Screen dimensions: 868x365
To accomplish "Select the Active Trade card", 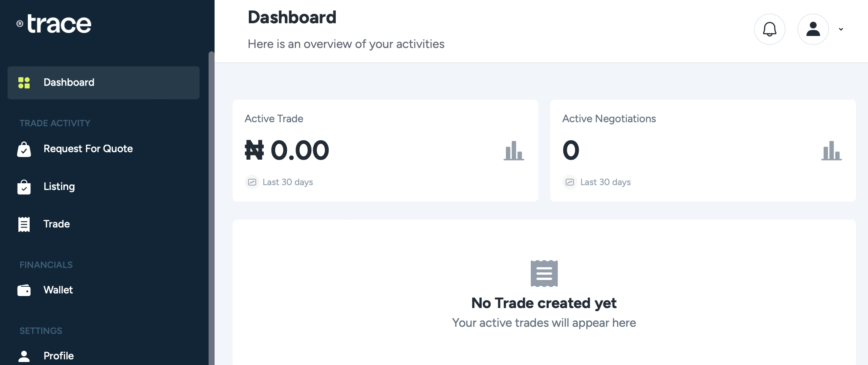I will point(385,150).
